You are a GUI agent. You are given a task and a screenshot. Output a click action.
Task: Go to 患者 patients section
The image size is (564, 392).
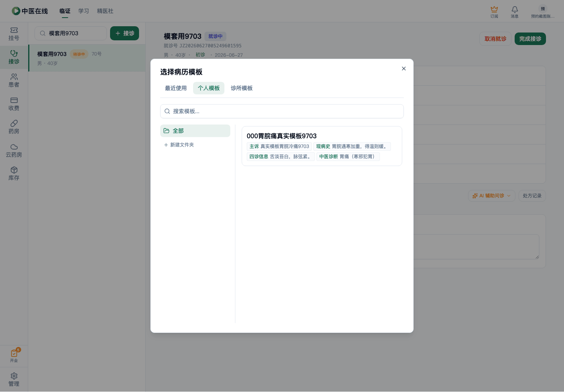14,80
